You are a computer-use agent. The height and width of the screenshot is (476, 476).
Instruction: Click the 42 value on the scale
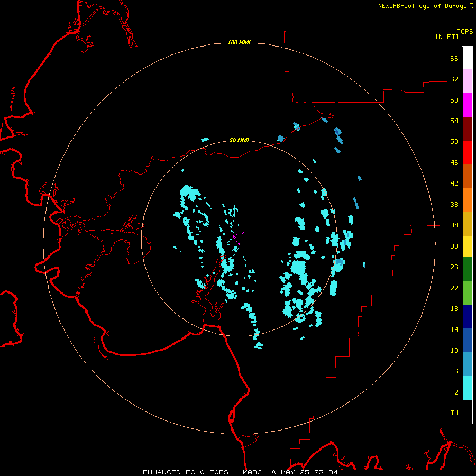pos(454,184)
